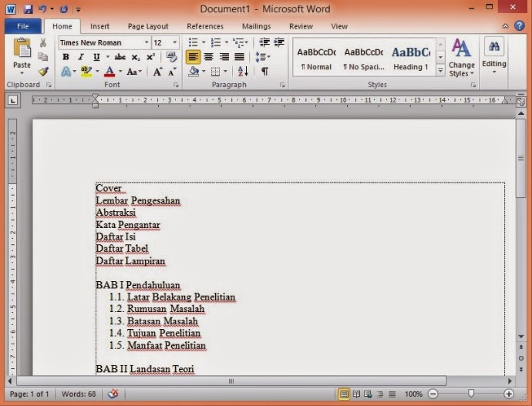Click the zoom slider handle
532x406 pixels.
coord(471,394)
